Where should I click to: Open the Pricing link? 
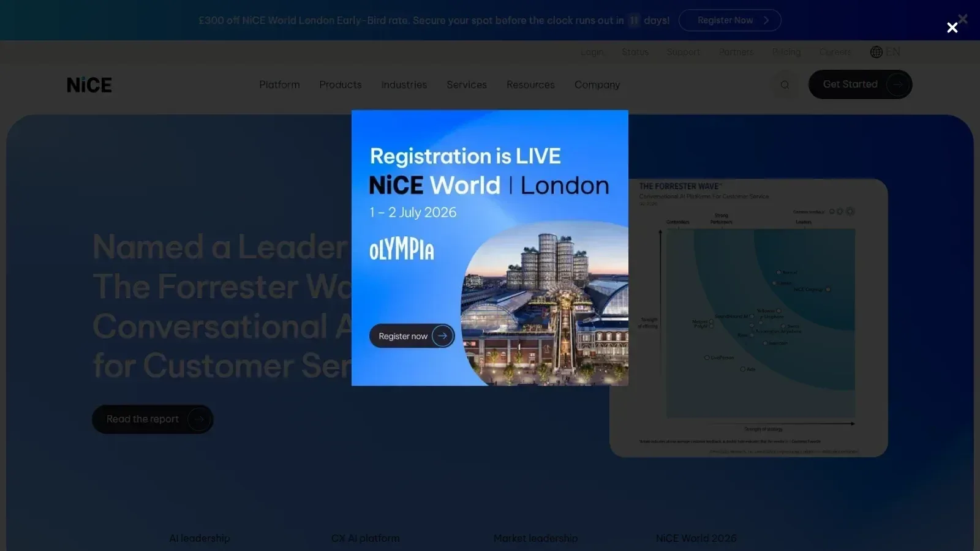pos(786,52)
